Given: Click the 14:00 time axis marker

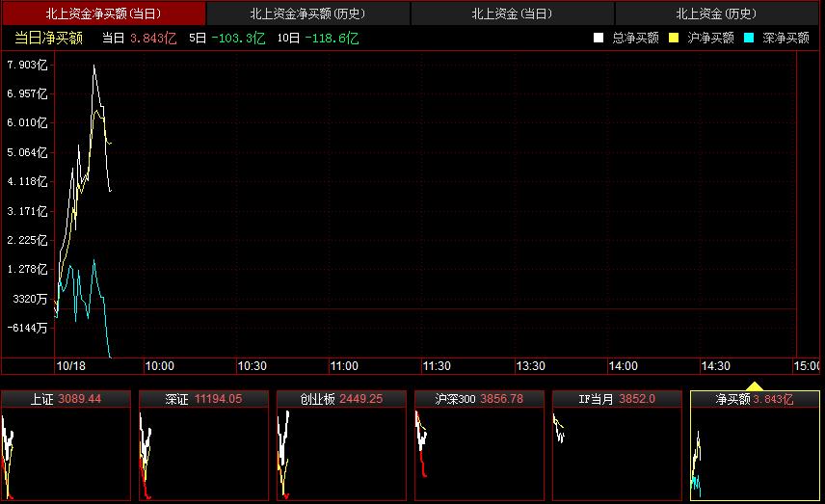Looking at the screenshot, I should point(623,366).
